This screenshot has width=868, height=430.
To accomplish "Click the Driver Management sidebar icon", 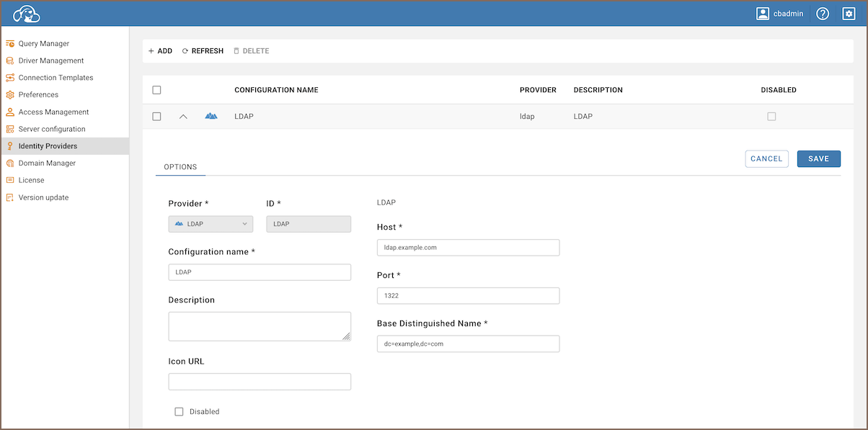I will coord(10,61).
